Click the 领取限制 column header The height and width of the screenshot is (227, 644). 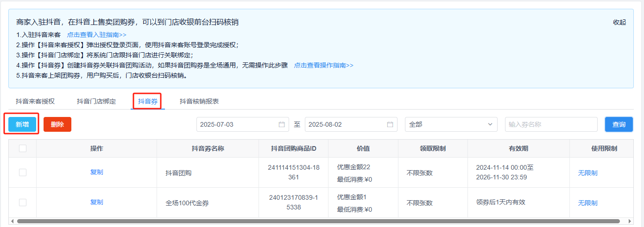pyautogui.click(x=433, y=148)
